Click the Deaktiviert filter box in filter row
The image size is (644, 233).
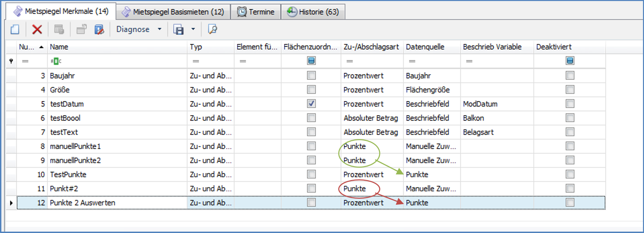click(570, 61)
